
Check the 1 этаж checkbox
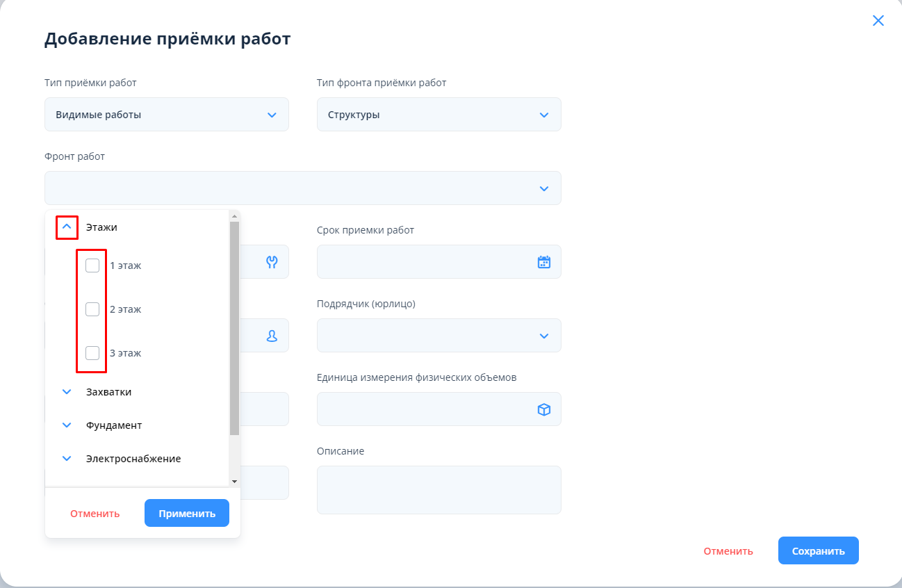tap(92, 266)
